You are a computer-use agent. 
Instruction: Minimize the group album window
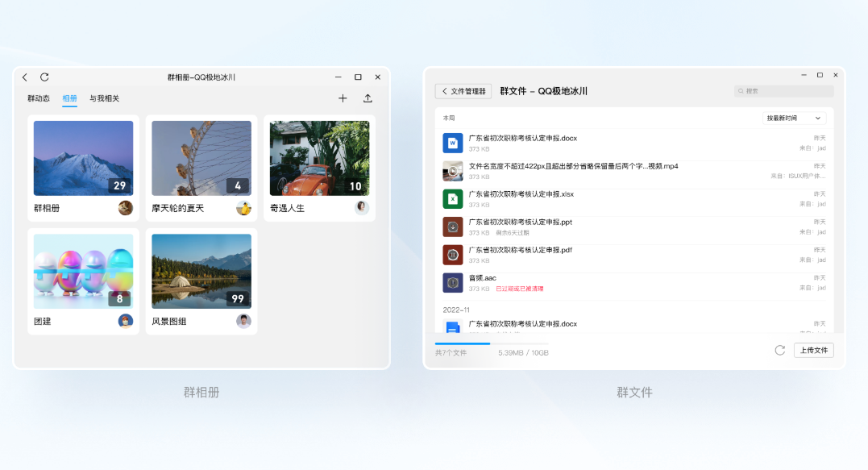click(x=338, y=77)
